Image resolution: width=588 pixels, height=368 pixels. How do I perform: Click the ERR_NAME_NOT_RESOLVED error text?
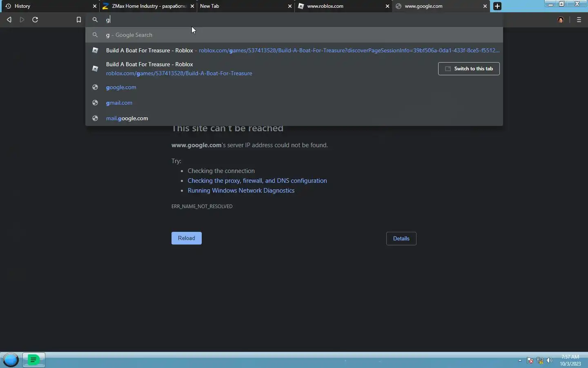coord(202,206)
